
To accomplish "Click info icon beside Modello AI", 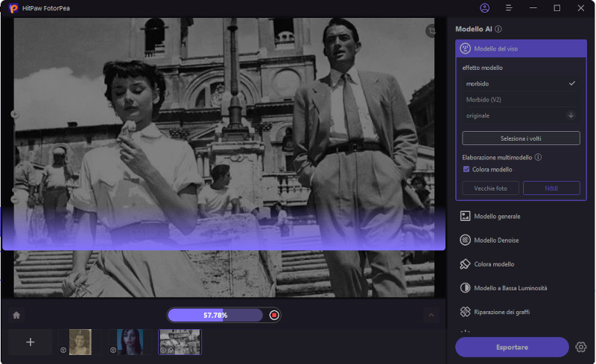I will tap(498, 28).
